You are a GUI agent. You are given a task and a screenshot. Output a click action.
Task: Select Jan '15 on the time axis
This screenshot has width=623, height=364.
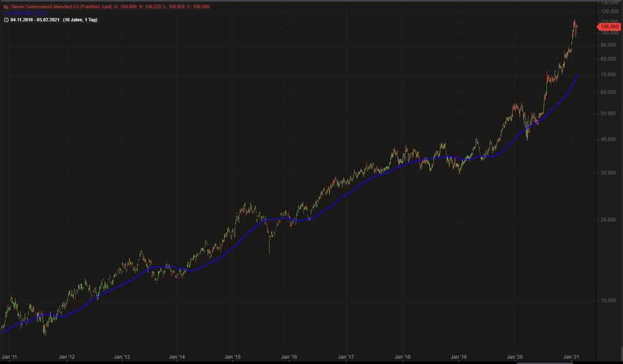point(233,357)
